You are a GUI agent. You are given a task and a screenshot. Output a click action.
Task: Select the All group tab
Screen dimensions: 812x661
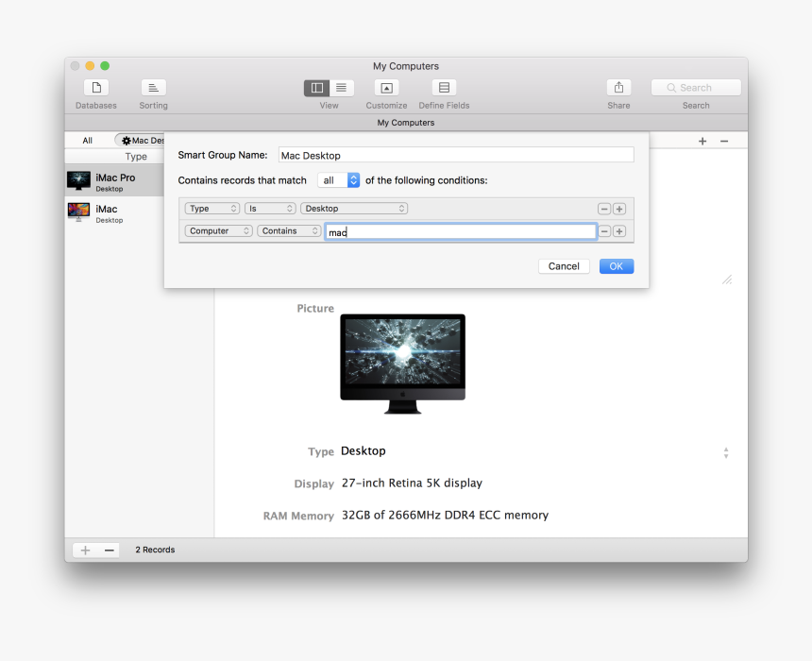(88, 141)
